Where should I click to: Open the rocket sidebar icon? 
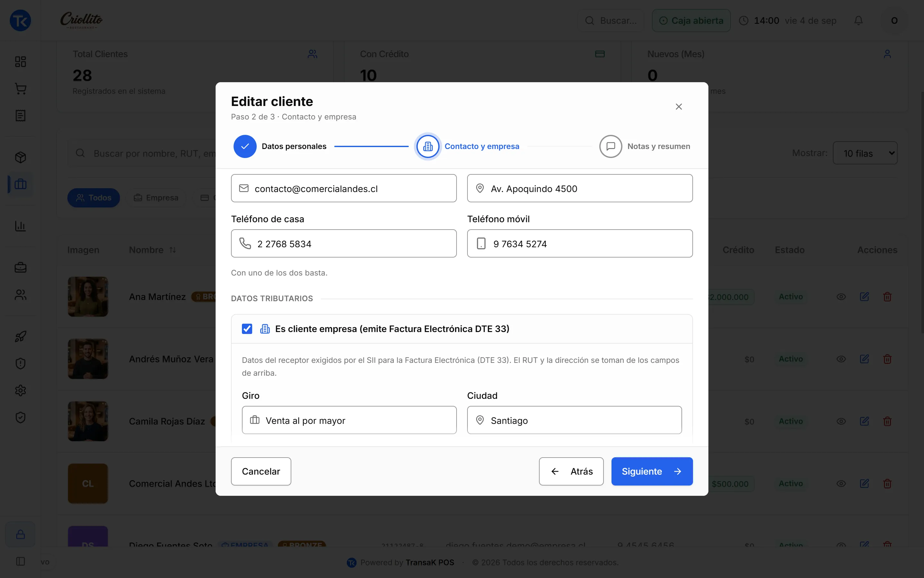point(20,337)
